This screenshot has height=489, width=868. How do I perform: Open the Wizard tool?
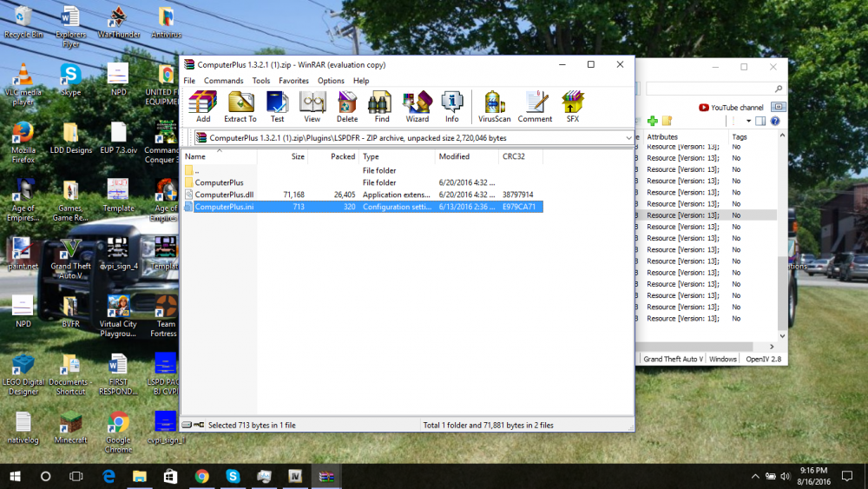point(418,106)
